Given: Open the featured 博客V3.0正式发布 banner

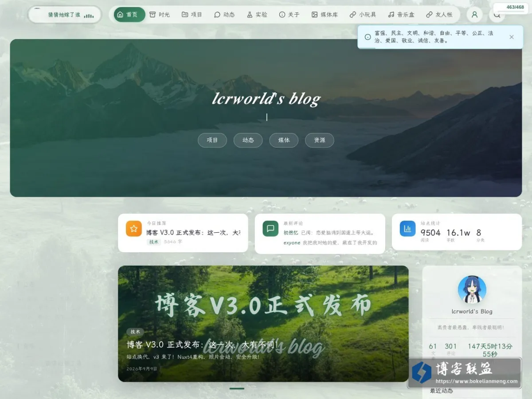Looking at the screenshot, I should (x=263, y=324).
